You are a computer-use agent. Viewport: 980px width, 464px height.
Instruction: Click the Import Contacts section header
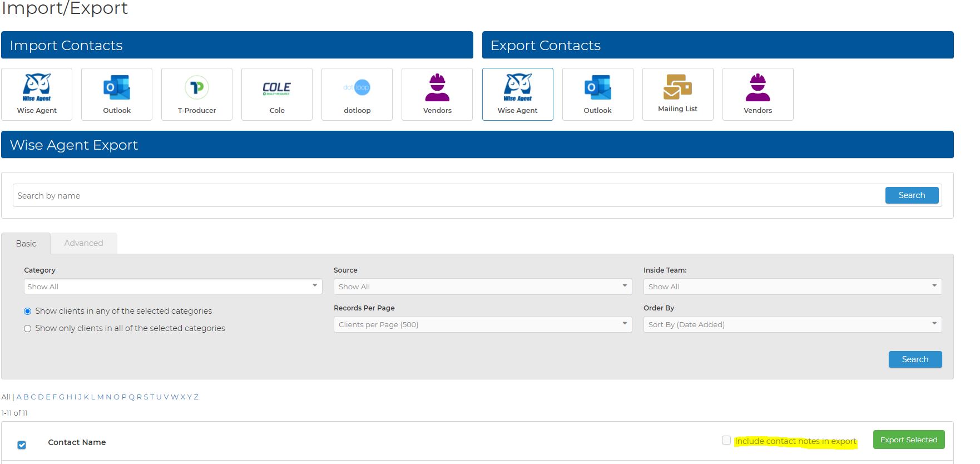pos(237,45)
